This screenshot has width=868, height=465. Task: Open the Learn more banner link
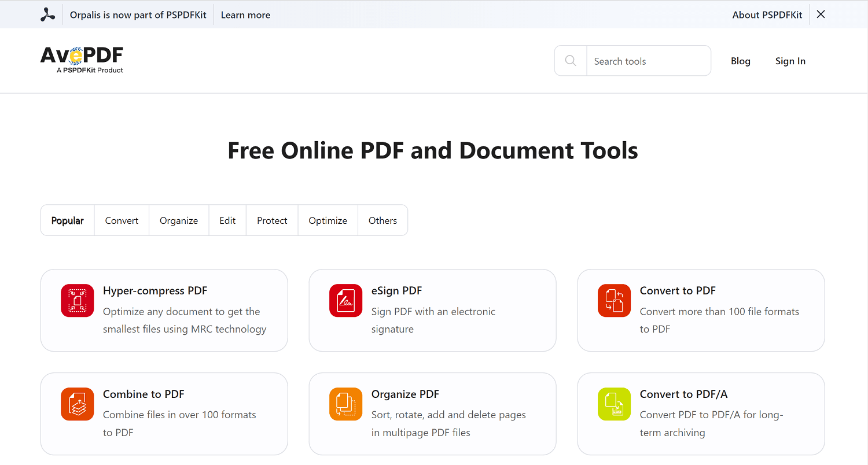coord(245,14)
